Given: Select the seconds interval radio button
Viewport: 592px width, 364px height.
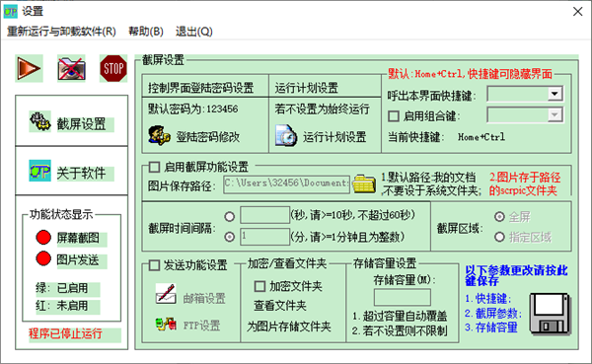Looking at the screenshot, I should click(x=230, y=217).
